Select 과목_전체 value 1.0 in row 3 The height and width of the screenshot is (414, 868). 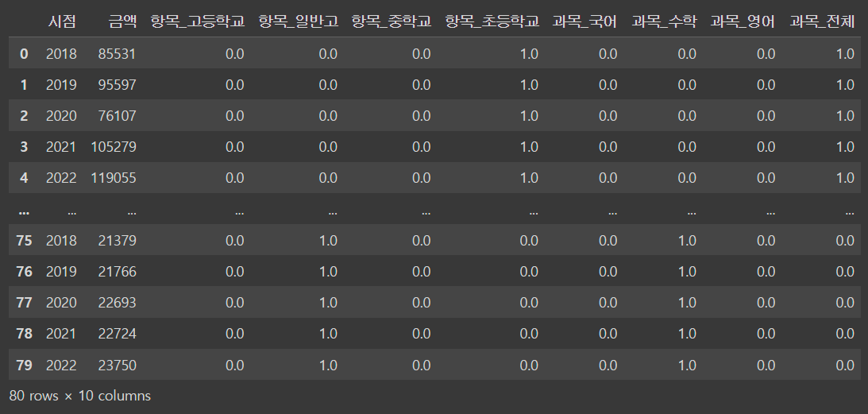(845, 147)
